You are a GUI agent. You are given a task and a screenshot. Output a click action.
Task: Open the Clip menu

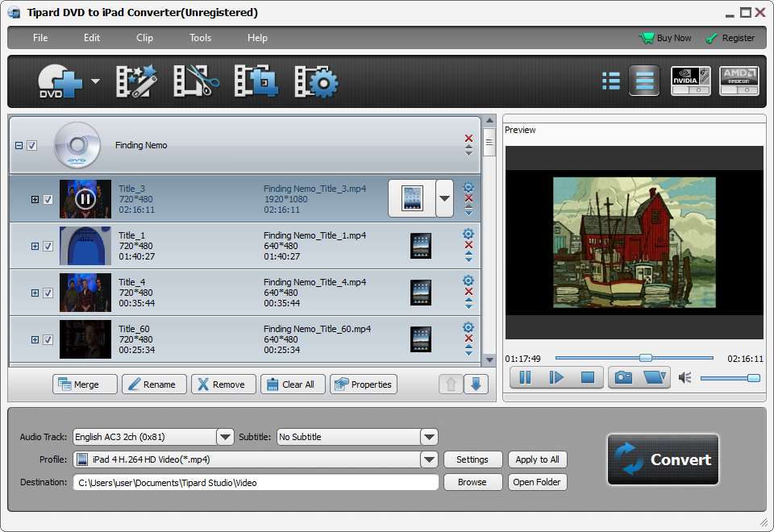pos(144,38)
